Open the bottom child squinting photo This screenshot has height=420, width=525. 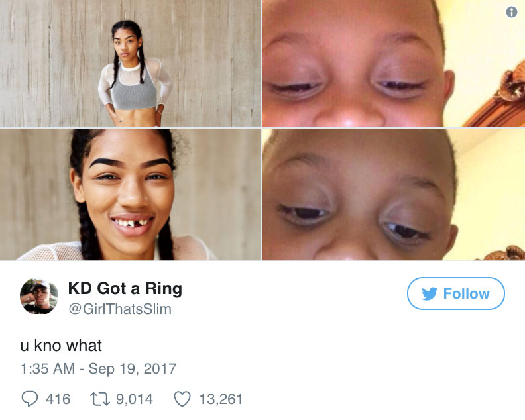tap(394, 194)
